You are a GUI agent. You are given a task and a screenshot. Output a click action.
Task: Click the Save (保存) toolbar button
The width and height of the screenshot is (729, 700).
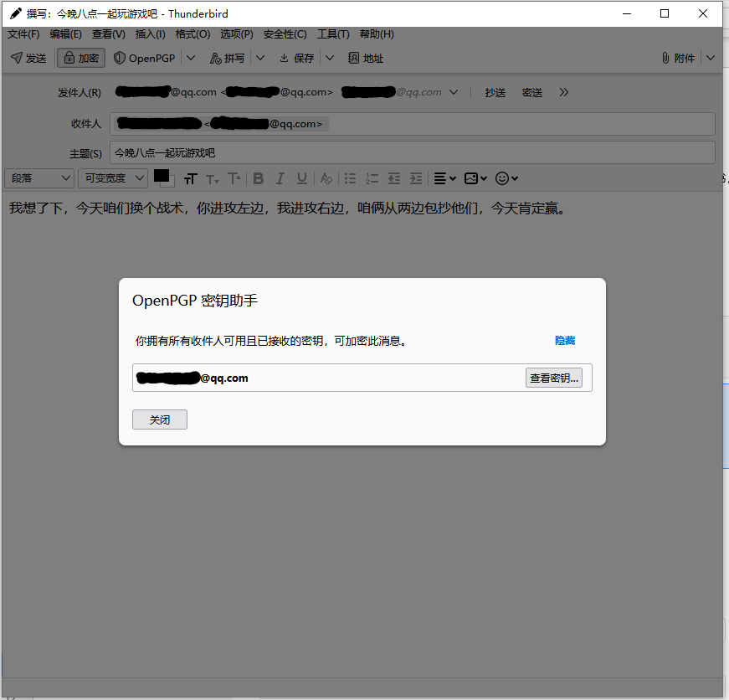(x=297, y=58)
